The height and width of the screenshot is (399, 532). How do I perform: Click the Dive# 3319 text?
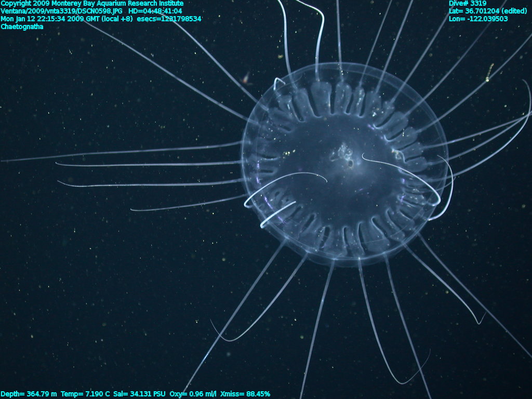(468, 4)
